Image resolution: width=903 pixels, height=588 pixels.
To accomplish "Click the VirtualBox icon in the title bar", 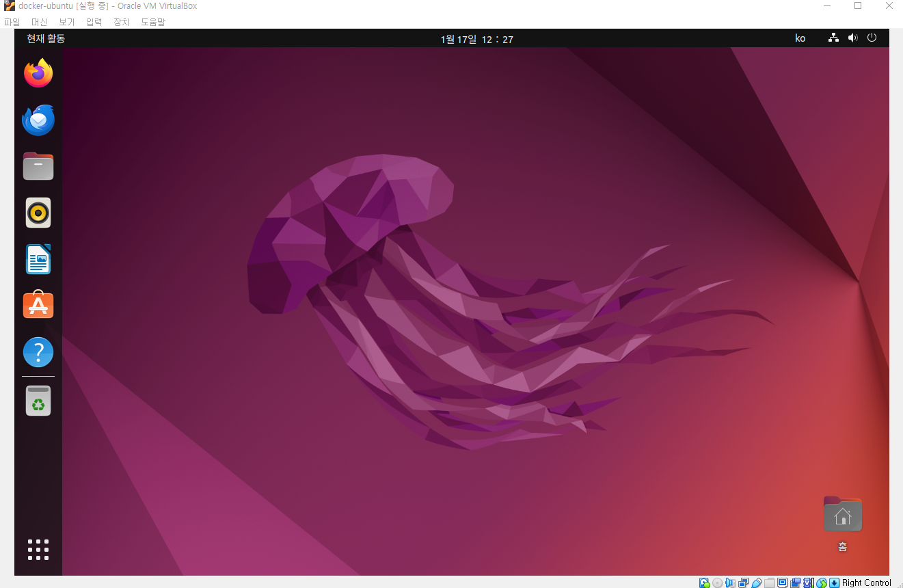I will tap(9, 6).
